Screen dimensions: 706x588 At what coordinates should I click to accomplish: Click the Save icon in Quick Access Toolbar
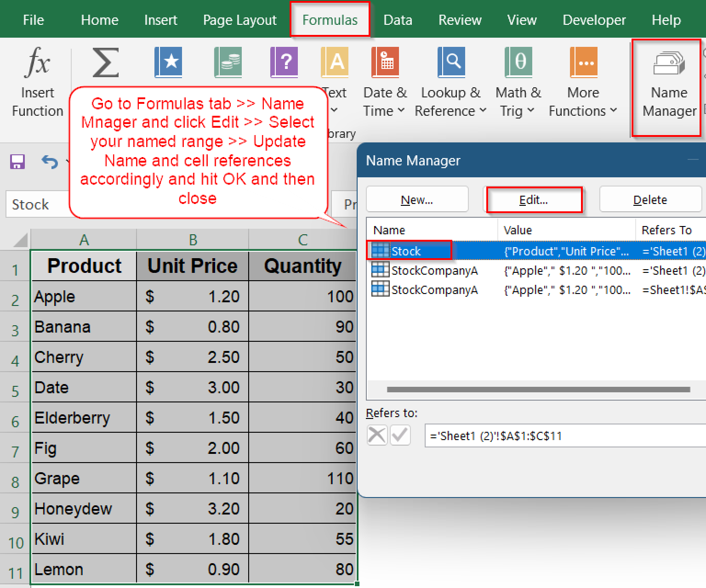coord(17,161)
